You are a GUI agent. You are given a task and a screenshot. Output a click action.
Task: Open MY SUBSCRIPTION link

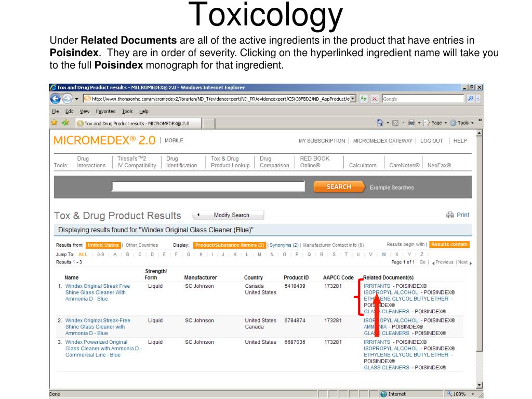(x=322, y=141)
